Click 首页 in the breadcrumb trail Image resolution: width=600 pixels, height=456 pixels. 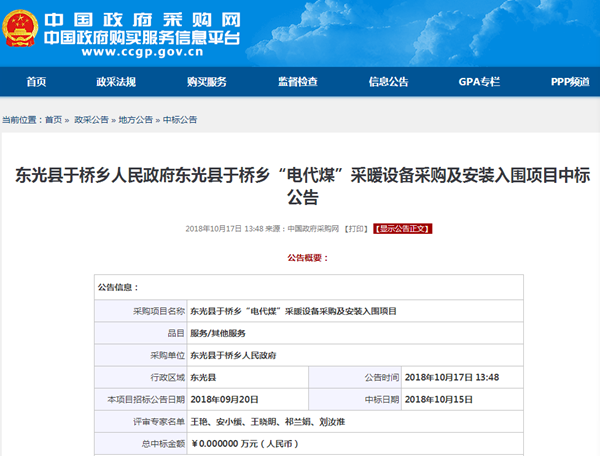[53, 120]
